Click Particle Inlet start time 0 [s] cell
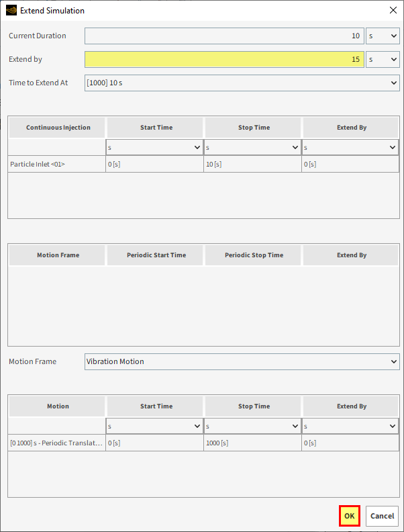 [154, 164]
